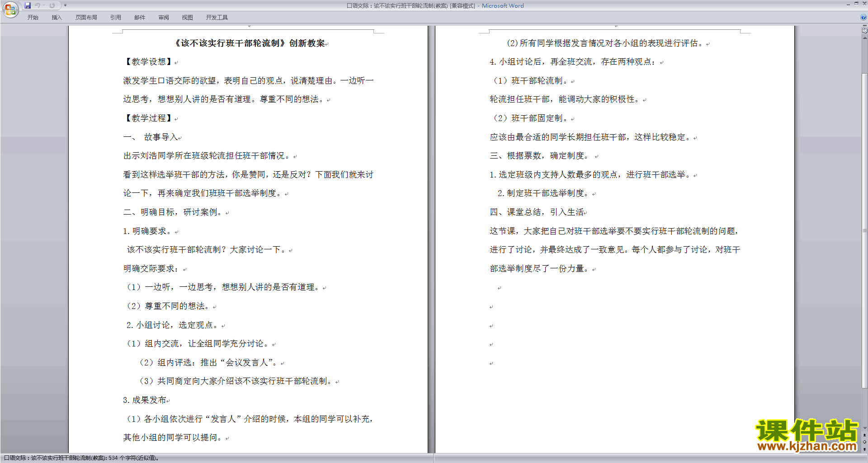868x463 pixels.
Task: Click the Undo arrow icon
Action: tap(37, 5)
